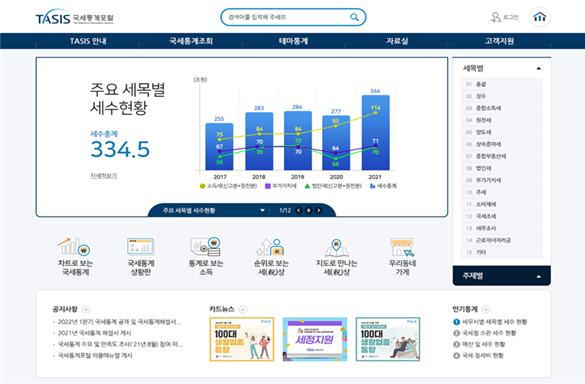The height and width of the screenshot is (384, 585).
Task: Collapse the 세목별 panel
Action: pos(538,68)
